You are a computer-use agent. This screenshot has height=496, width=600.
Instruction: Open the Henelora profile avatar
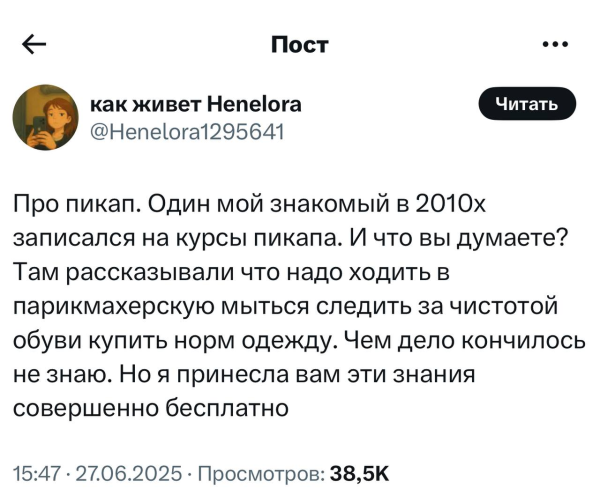point(44,118)
